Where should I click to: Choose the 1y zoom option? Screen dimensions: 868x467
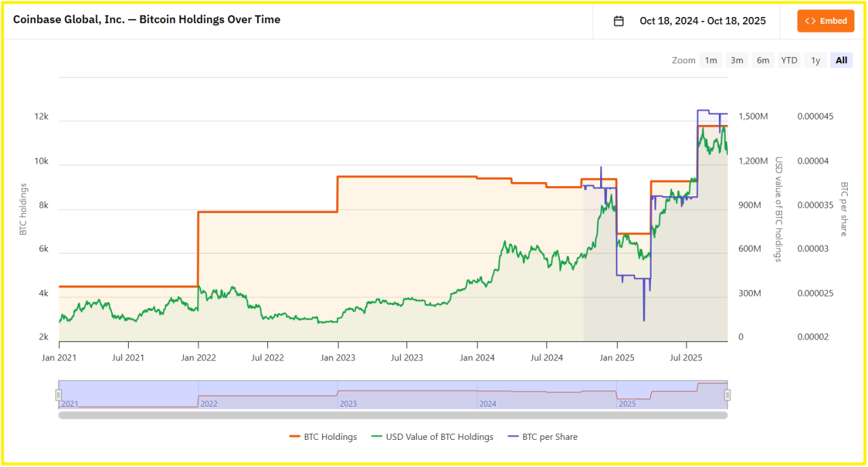click(x=815, y=60)
